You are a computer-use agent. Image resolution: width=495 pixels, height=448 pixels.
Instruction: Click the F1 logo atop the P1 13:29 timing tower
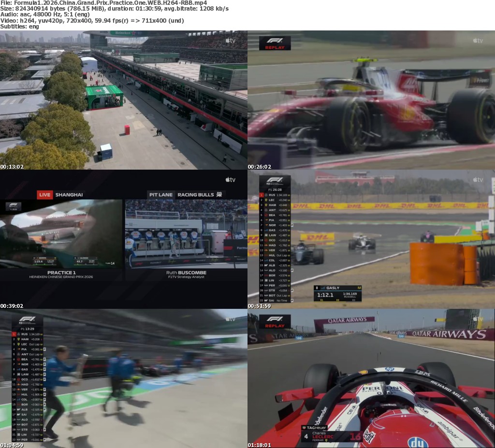(x=27, y=320)
